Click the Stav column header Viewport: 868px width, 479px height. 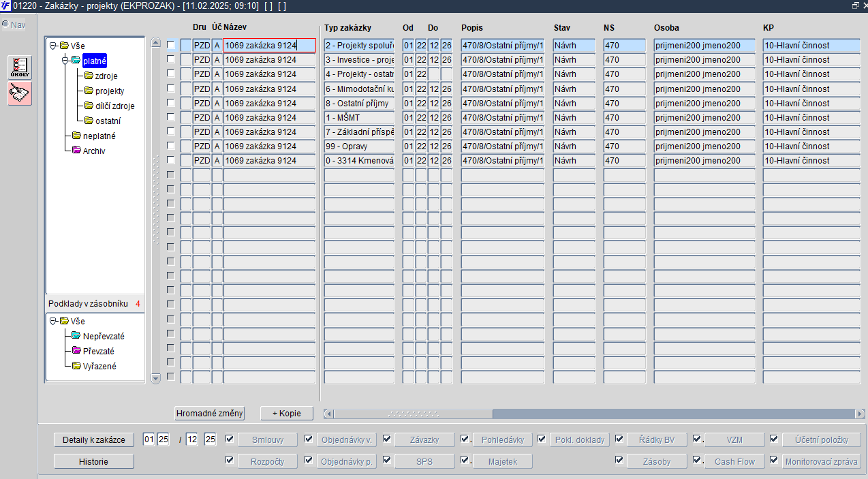click(x=562, y=28)
